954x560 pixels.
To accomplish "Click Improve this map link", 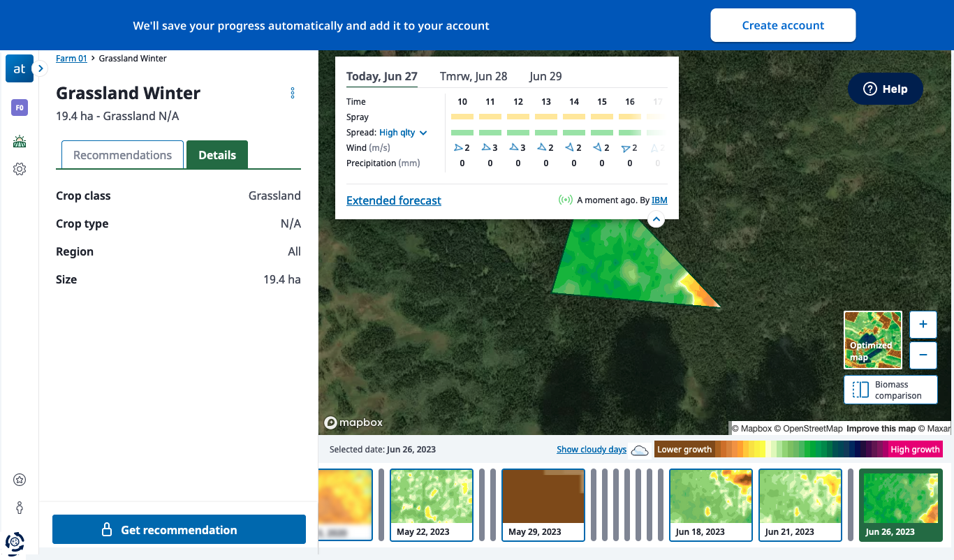I will pos(881,429).
